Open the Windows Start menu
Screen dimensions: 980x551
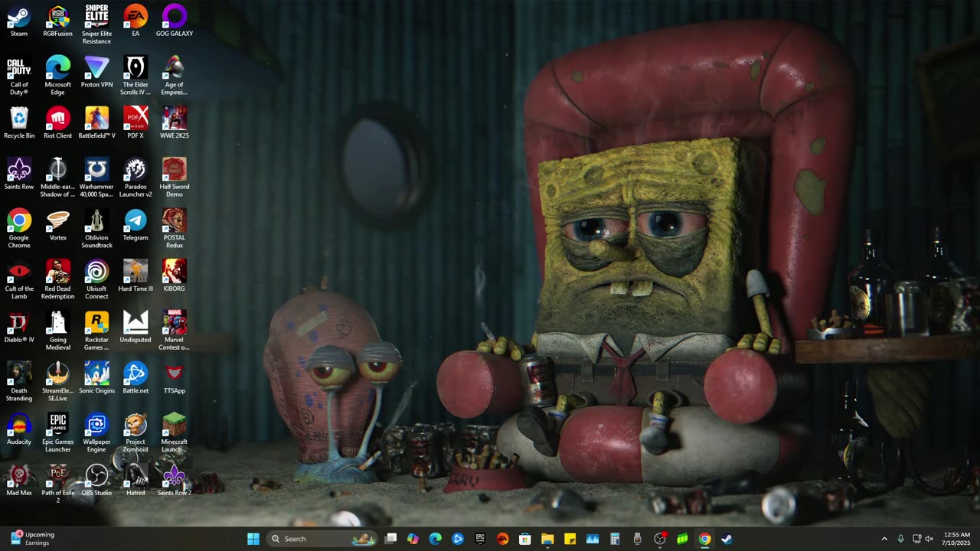[253, 539]
